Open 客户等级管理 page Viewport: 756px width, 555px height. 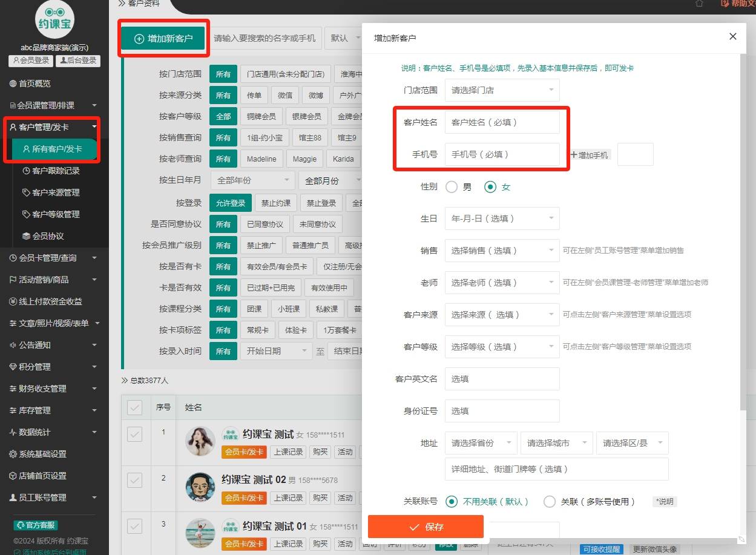[56, 214]
